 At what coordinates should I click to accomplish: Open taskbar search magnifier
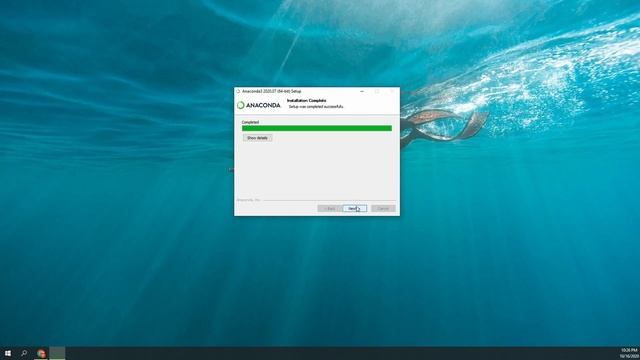click(x=24, y=353)
